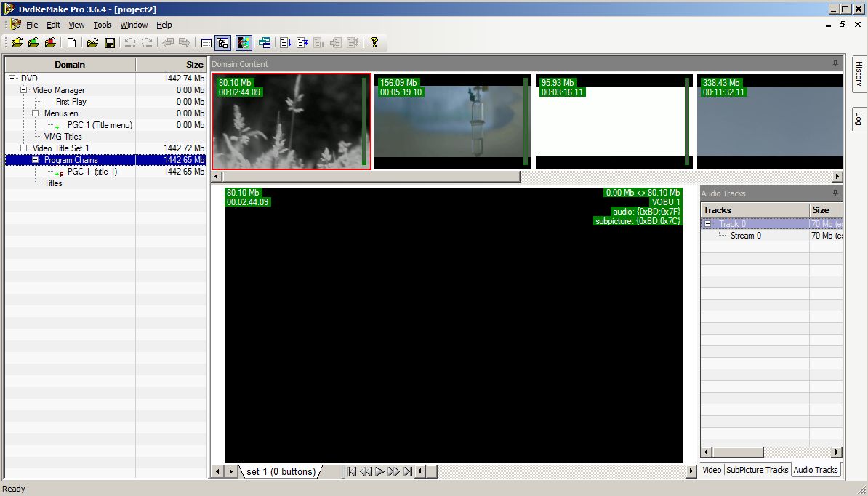This screenshot has width=868, height=496.
Task: Open the Tools menu
Action: pyautogui.click(x=103, y=25)
